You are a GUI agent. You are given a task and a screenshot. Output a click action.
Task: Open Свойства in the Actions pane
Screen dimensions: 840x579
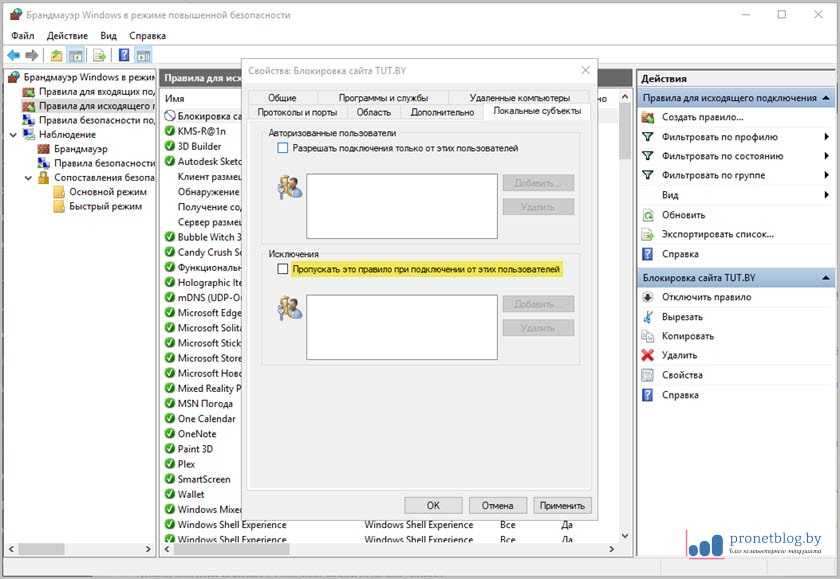(x=682, y=375)
